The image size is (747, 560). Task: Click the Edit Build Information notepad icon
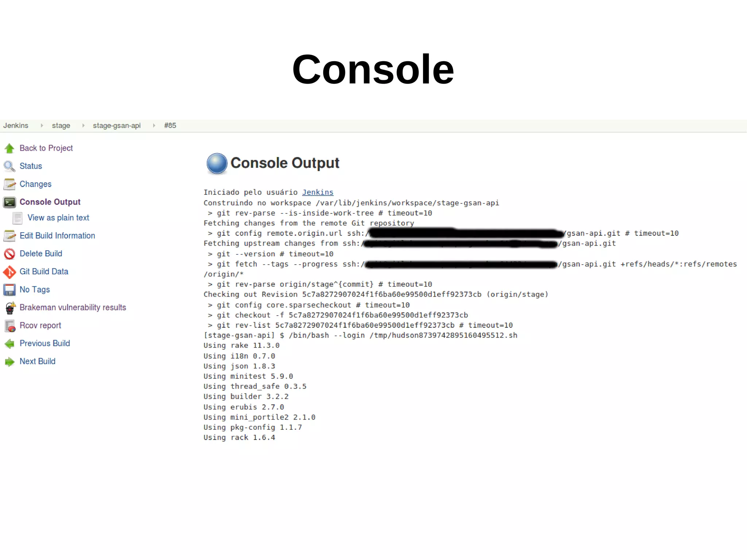coord(9,236)
